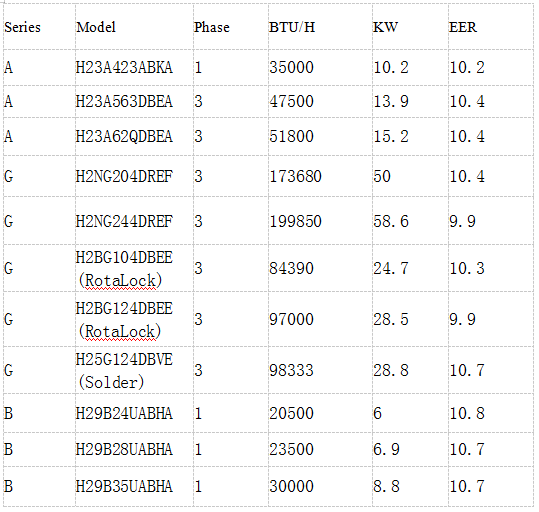Click the H2BG104DBEE (RotaLock) cell

[134, 268]
